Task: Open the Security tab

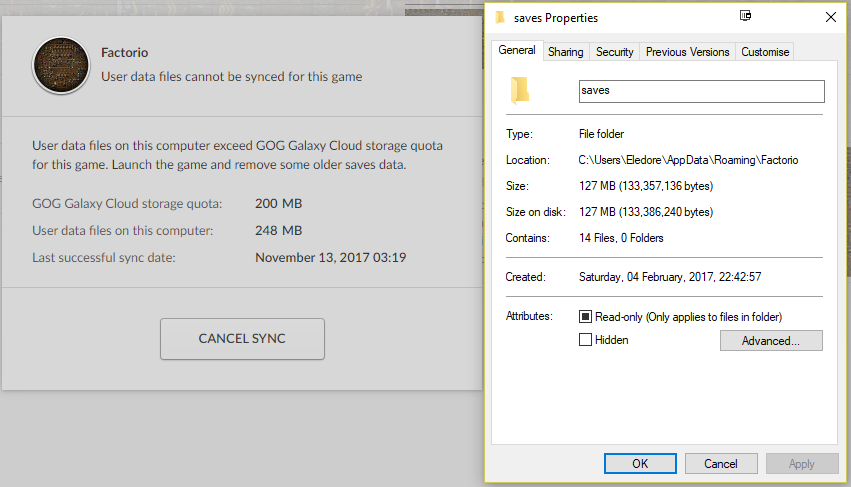Action: 614,52
